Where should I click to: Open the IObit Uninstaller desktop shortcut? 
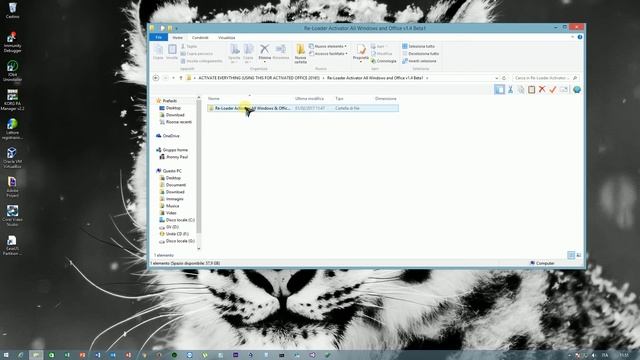tap(12, 71)
